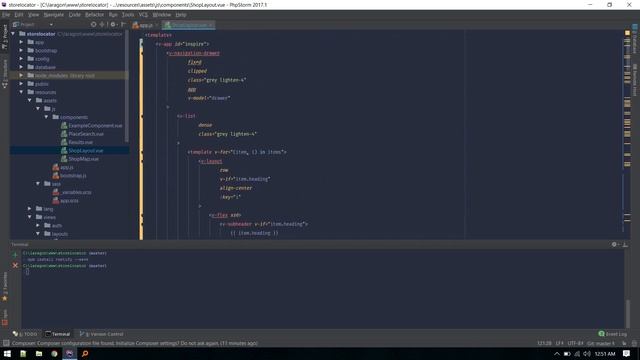Screen dimensions: 640x360
Task: Open the green notepad app in taskbar
Action: pos(23,353)
